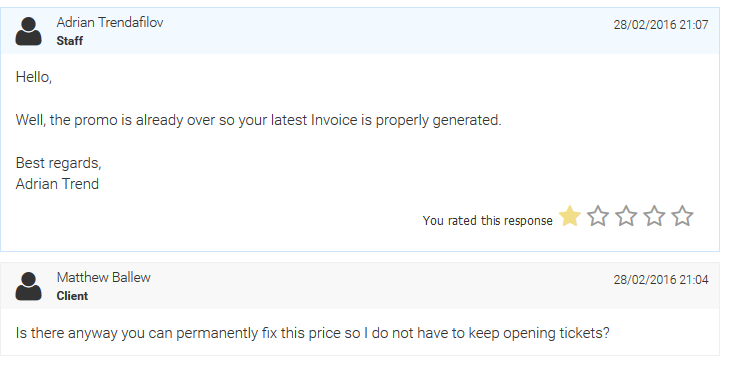The image size is (730, 365).
Task: Click the Client role label
Action: point(73,296)
